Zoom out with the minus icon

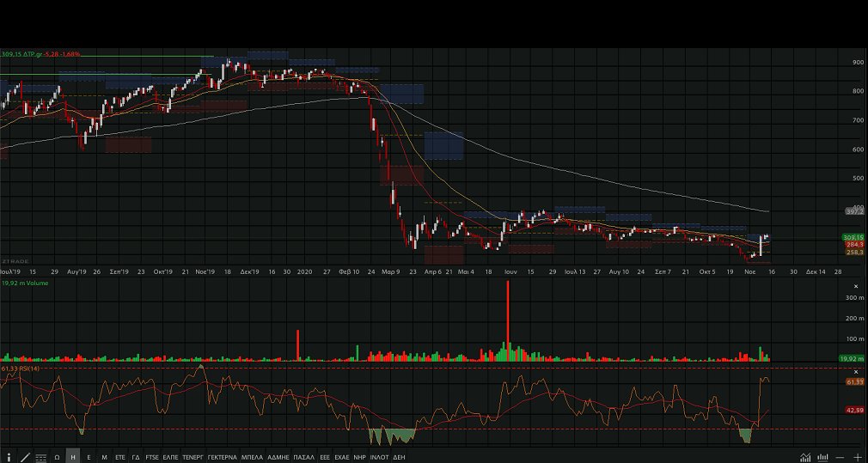click(x=840, y=457)
